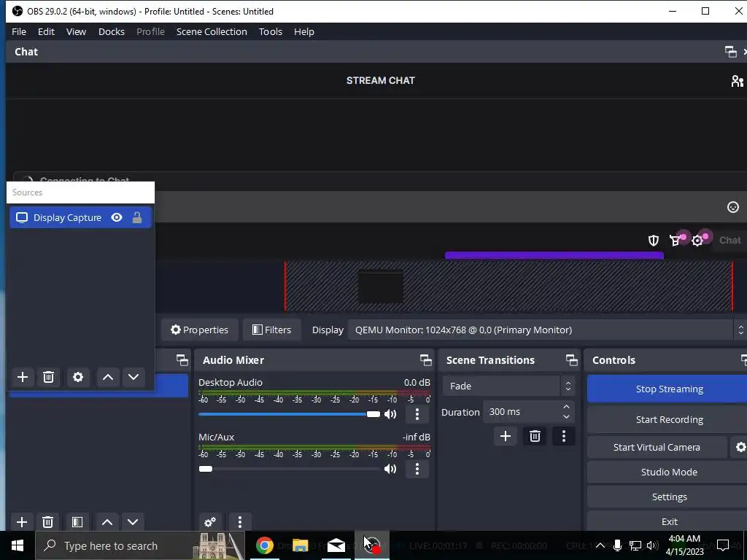
Task: Click the chat shield moderation icon
Action: tap(653, 241)
